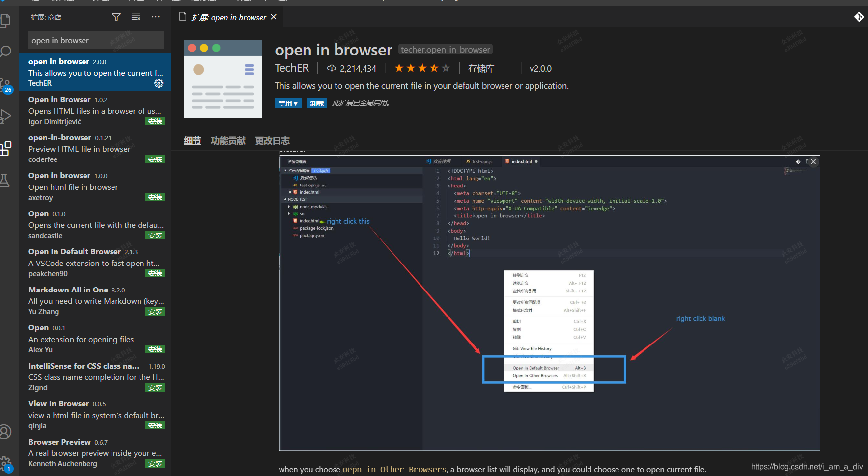Clear extension search results icon
Image resolution: width=868 pixels, height=476 pixels.
pos(136,17)
